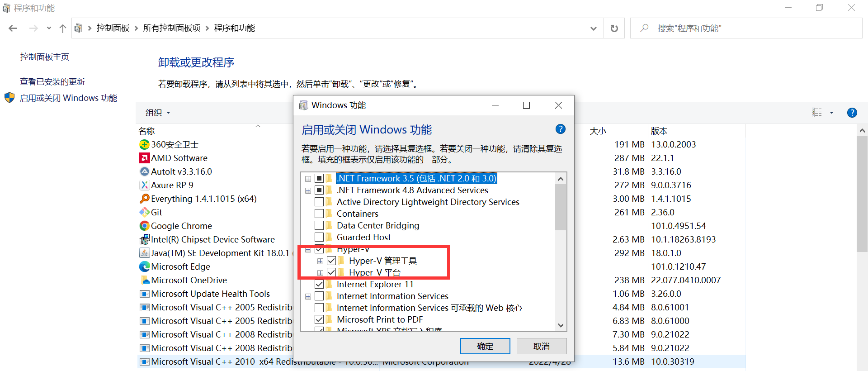Click the 搜索"程序和功能" search field

746,29
